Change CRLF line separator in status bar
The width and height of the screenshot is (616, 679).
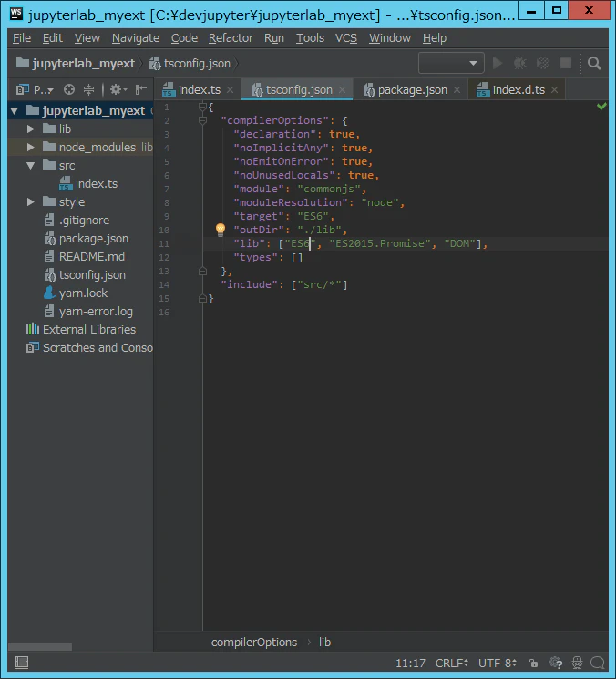click(451, 663)
